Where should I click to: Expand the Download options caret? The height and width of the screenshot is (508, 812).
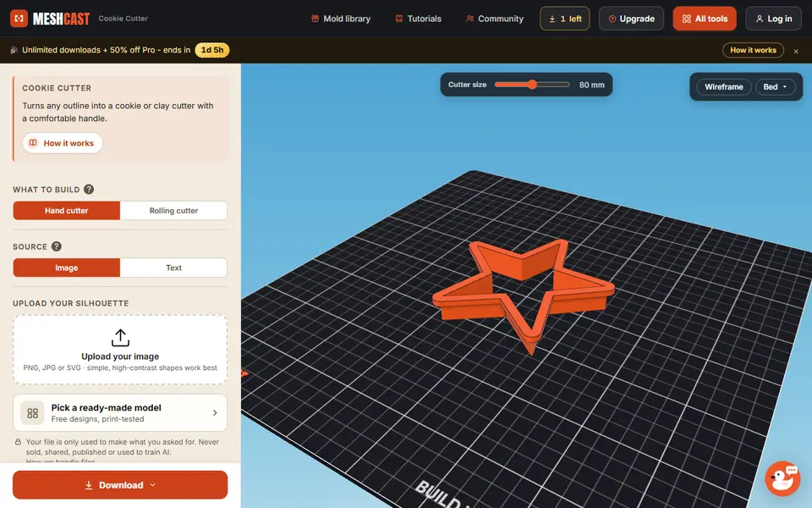click(x=153, y=484)
